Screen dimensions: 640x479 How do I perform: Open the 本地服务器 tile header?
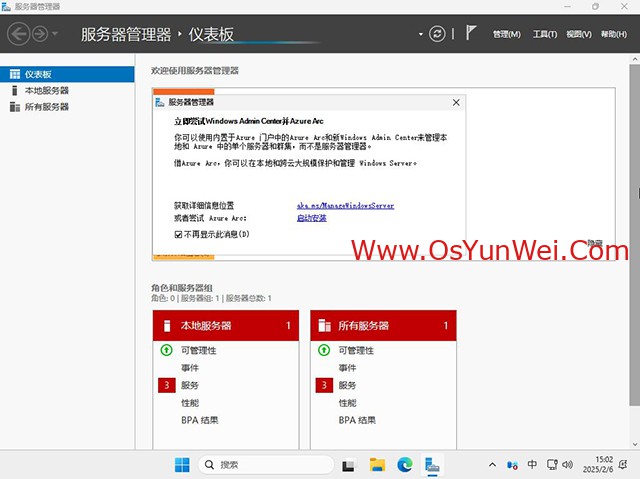click(226, 326)
